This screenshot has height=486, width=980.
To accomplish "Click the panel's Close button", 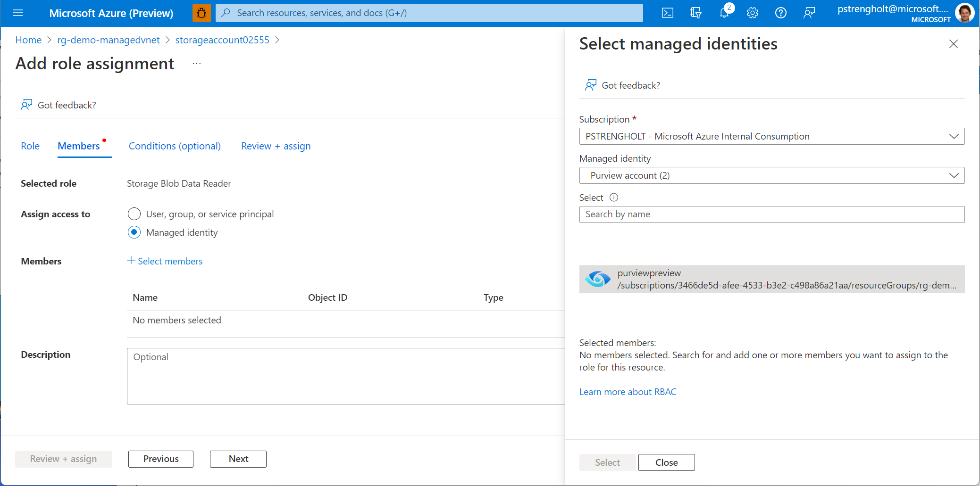I will pos(666,462).
